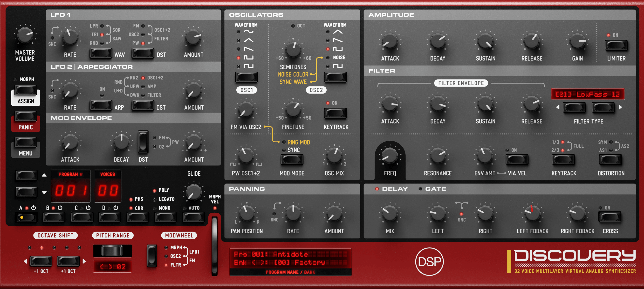The height and width of the screenshot is (289, 644).
Task: Click the OSC1 triangle waveform icon
Action: [248, 40]
